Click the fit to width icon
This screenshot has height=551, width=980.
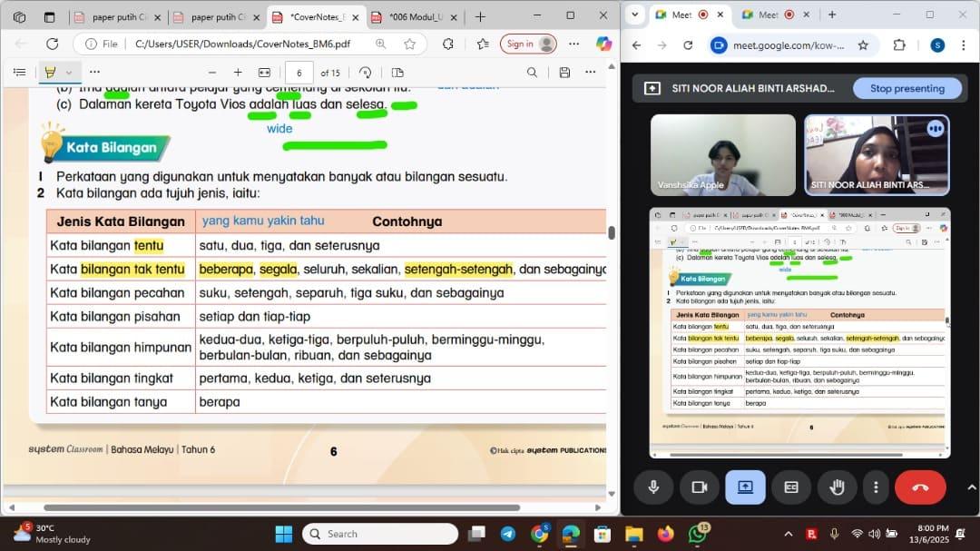tap(264, 73)
